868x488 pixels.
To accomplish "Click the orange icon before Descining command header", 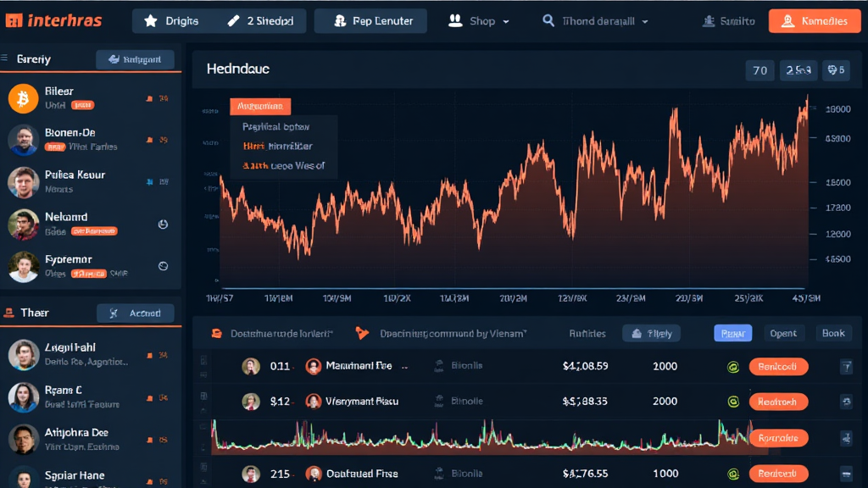I will click(362, 333).
